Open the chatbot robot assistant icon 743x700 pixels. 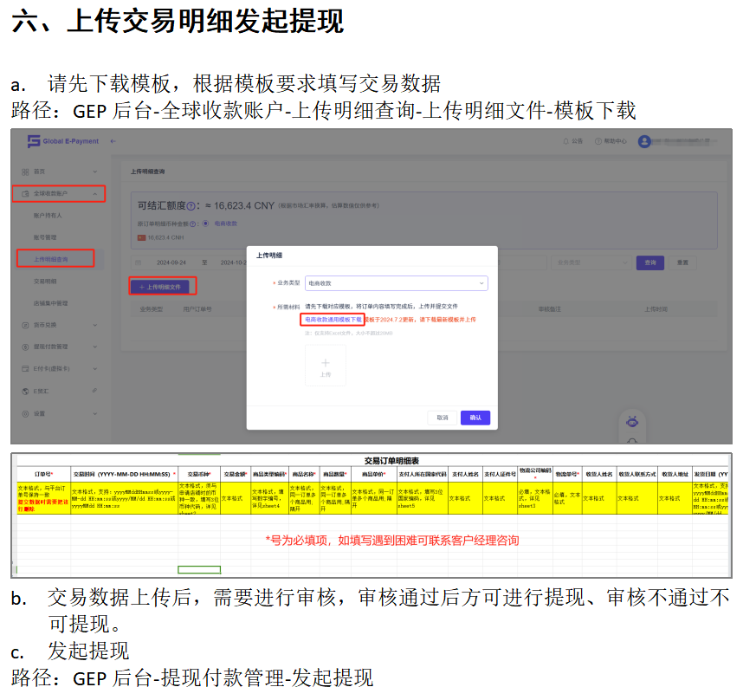tap(633, 422)
